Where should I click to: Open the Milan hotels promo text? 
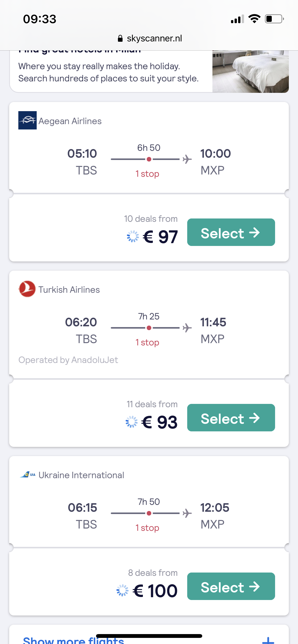tap(108, 72)
